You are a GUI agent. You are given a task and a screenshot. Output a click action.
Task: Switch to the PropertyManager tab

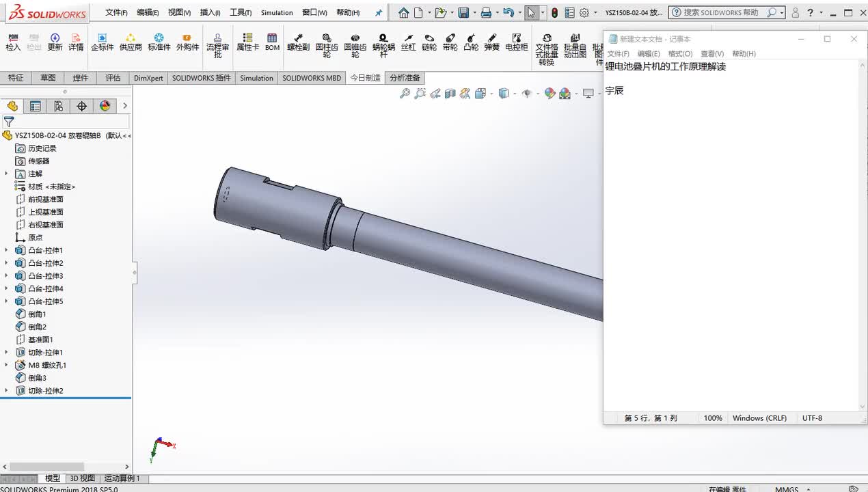click(36, 106)
